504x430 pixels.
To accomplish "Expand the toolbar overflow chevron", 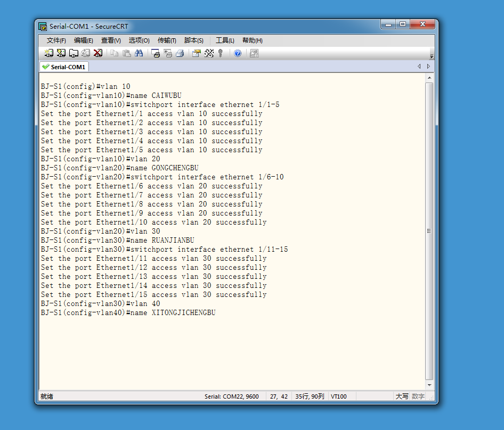I will pos(432,56).
